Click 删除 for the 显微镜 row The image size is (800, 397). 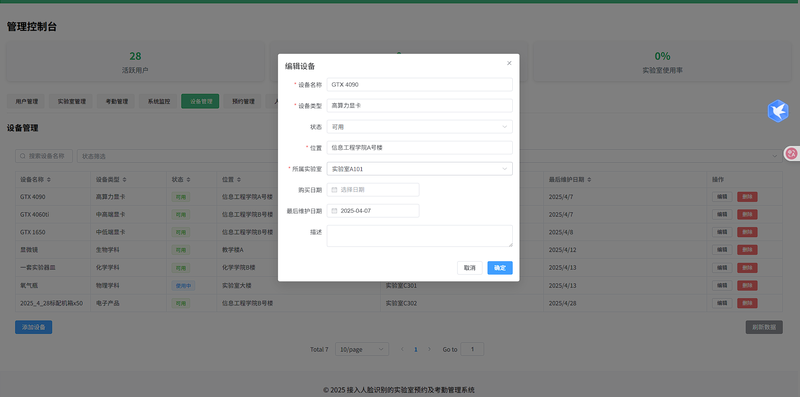747,250
